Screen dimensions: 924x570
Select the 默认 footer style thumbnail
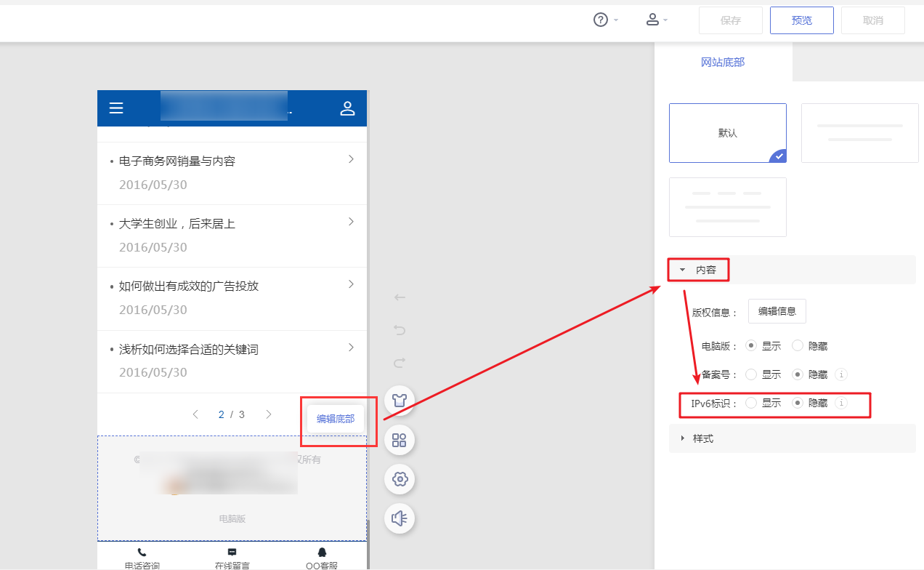[727, 133]
